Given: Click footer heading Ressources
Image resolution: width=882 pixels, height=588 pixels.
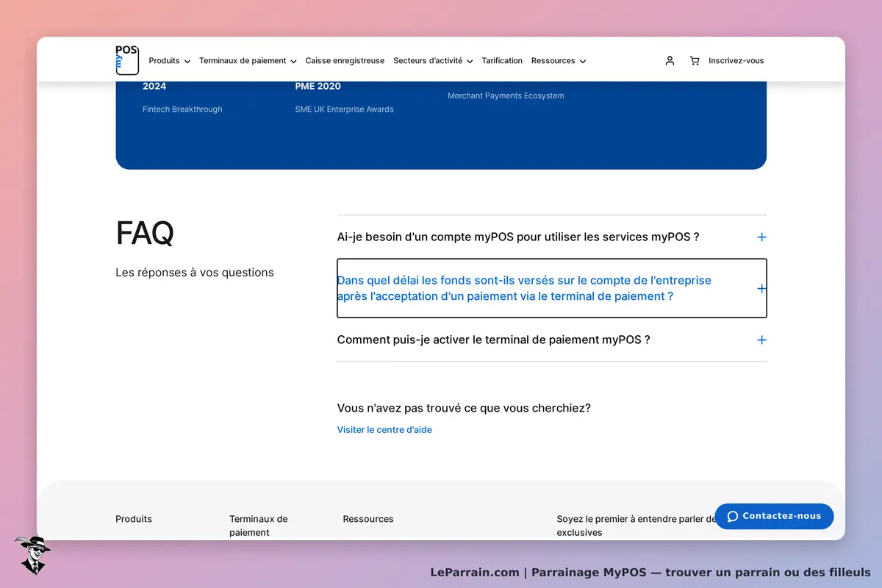Looking at the screenshot, I should point(368,519).
